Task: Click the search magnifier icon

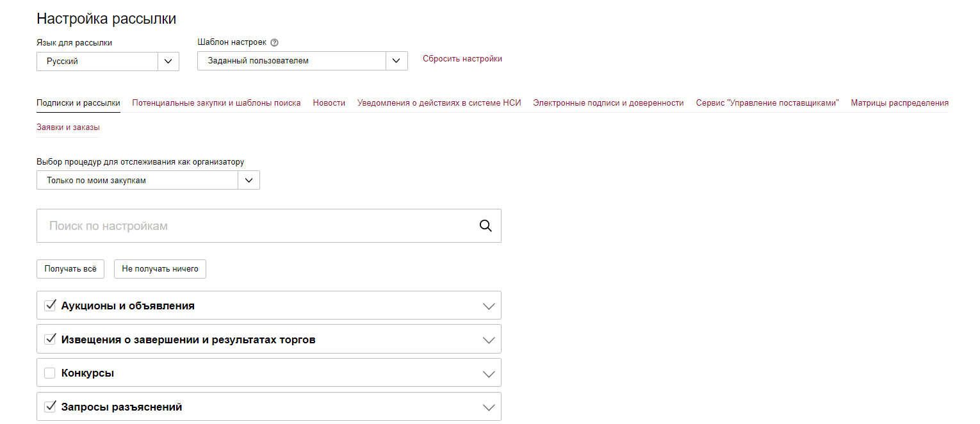Action: coord(486,225)
